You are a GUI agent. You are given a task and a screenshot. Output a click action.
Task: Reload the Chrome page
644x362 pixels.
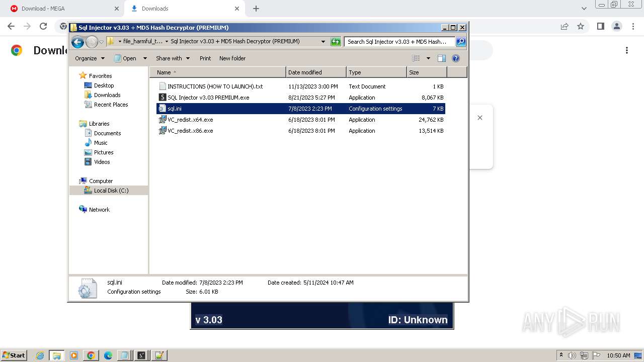[x=43, y=26]
